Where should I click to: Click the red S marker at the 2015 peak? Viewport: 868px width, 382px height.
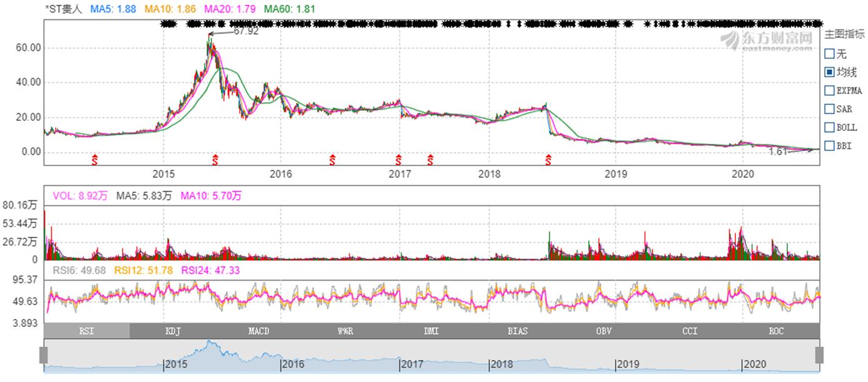(x=215, y=159)
